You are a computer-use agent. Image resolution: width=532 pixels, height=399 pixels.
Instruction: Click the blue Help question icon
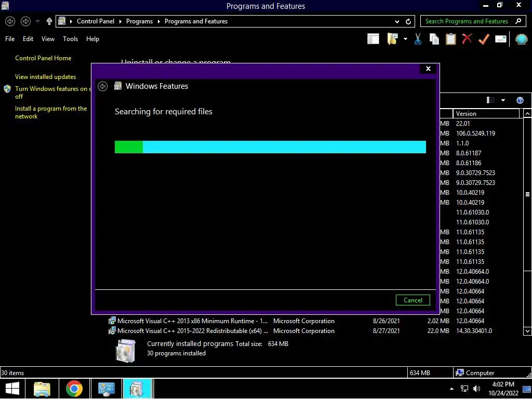520,100
